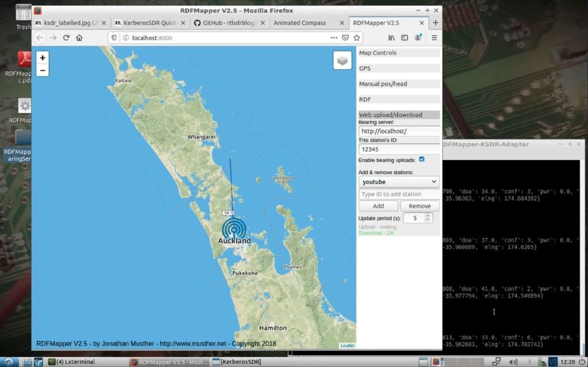The width and height of the screenshot is (588, 367).
Task: Expand the Map Controls section
Action: point(399,52)
